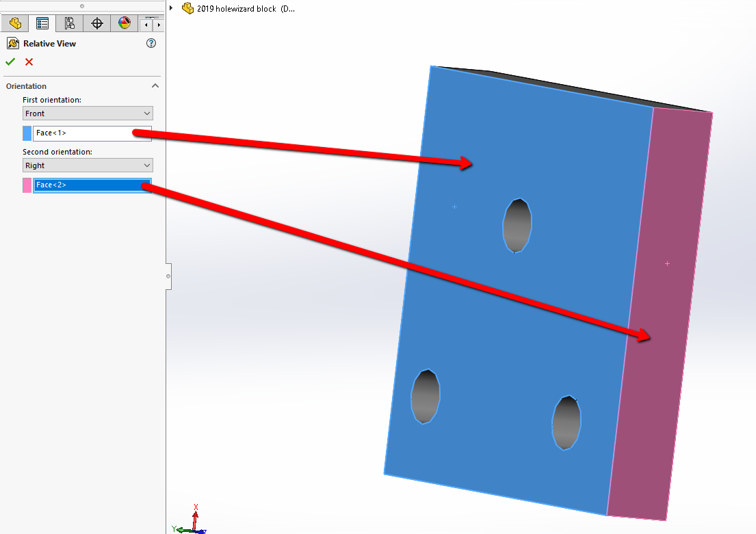Screen dimensions: 756x534
Task: Select the bottom-right hole on the block
Action: 566,423
